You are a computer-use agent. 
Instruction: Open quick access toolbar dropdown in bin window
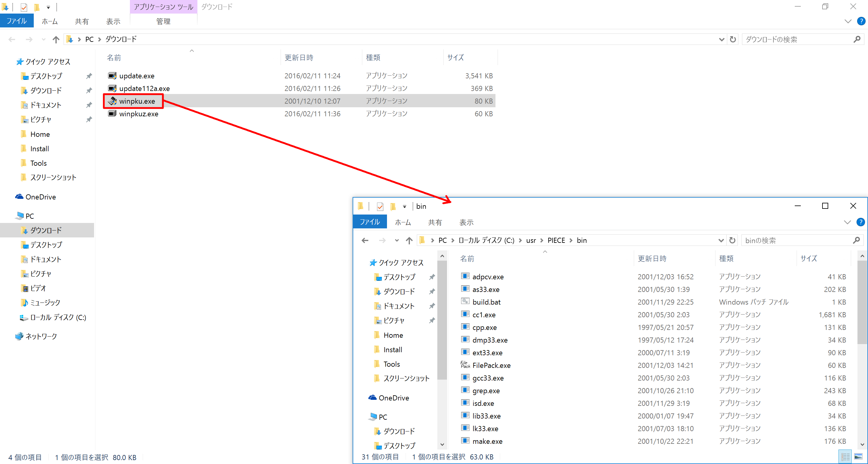pyautogui.click(x=404, y=206)
